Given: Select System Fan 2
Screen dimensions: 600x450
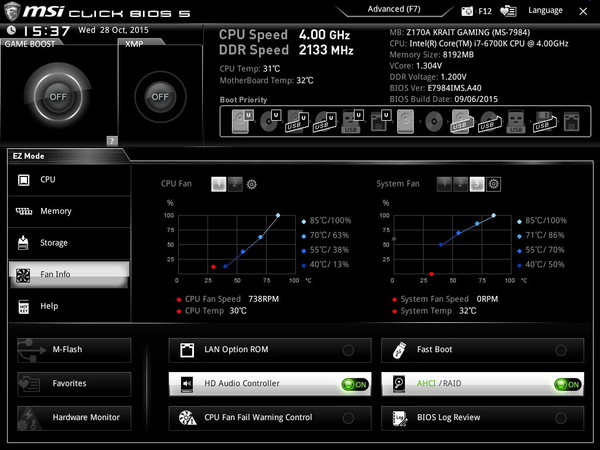Looking at the screenshot, I should point(461,184).
